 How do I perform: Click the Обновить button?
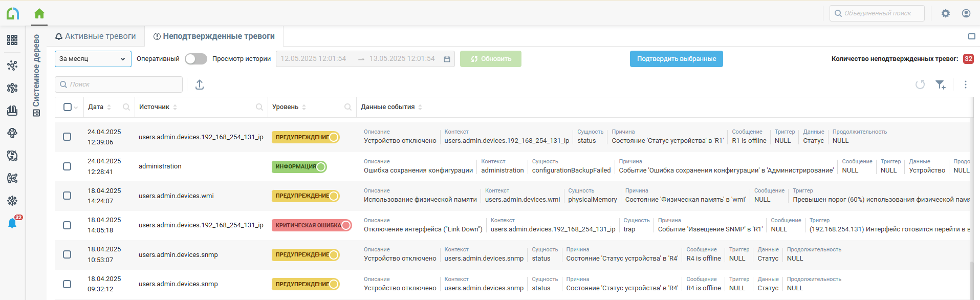tap(491, 59)
